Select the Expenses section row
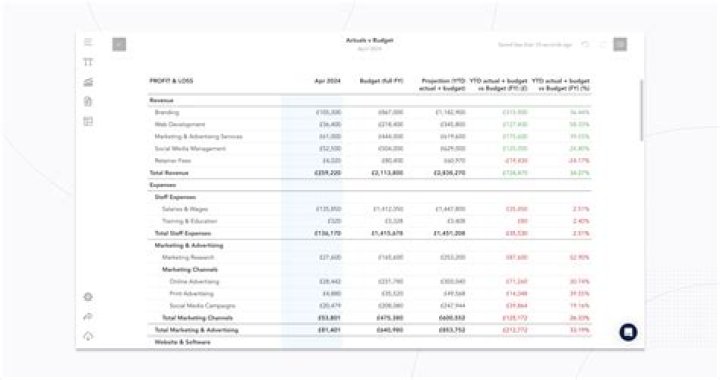 [x=370, y=185]
